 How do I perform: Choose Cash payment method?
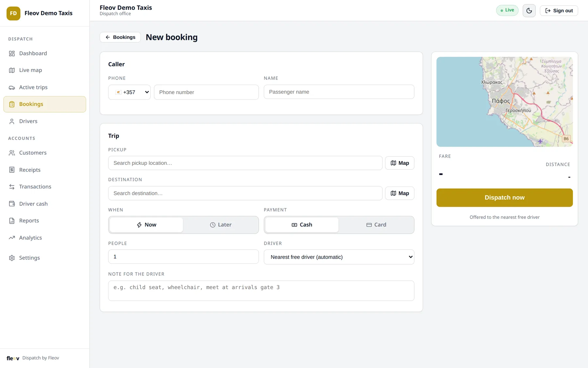point(302,225)
